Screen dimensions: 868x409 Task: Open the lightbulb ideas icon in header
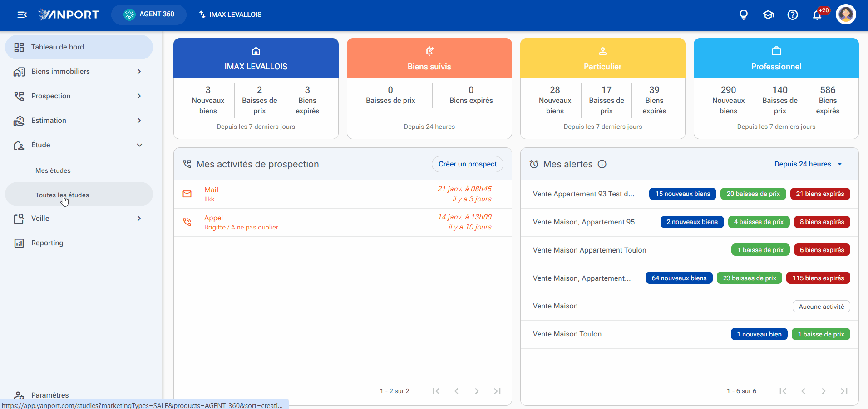click(744, 15)
